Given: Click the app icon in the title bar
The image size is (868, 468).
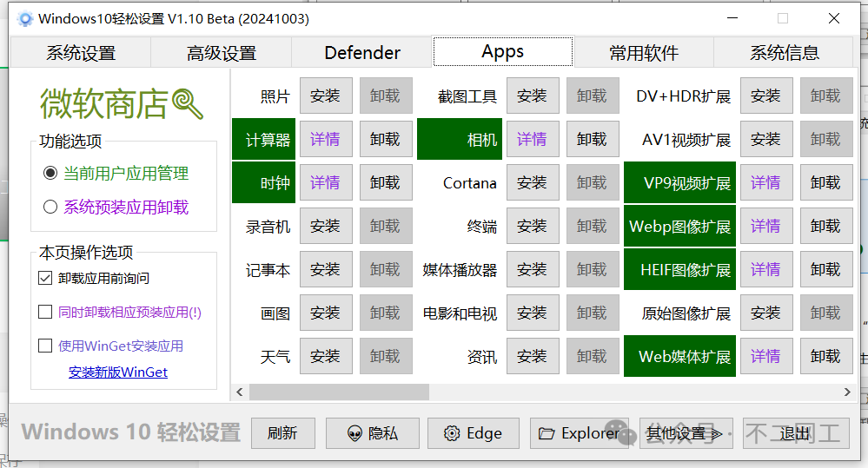Looking at the screenshot, I should (x=25, y=19).
